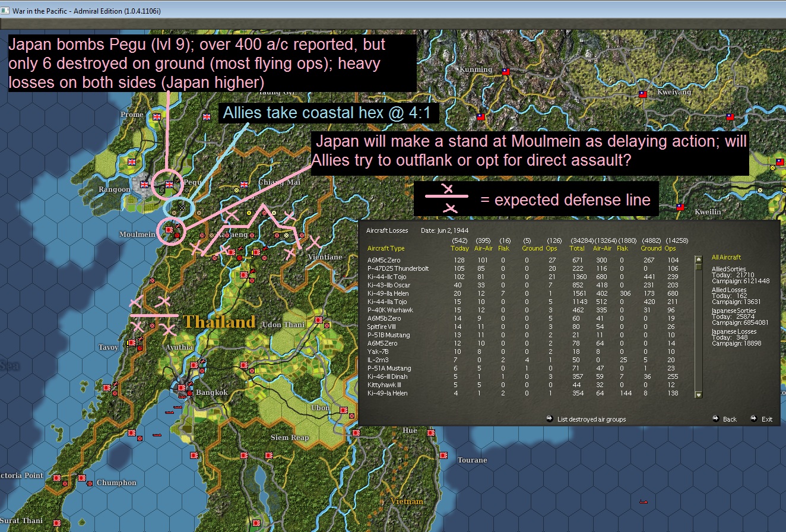Viewport: 786px width, 532px height.
Task: Click the scrollbar thumb in the losses list
Action: (699, 267)
